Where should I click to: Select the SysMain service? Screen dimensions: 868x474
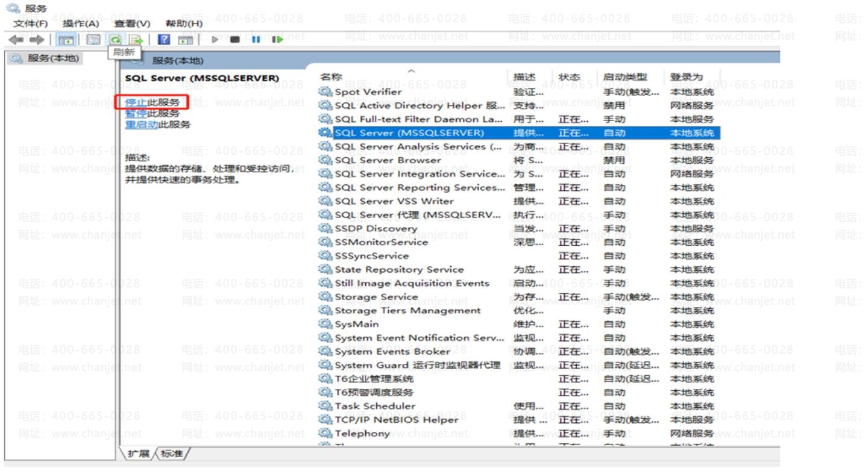click(518, 324)
